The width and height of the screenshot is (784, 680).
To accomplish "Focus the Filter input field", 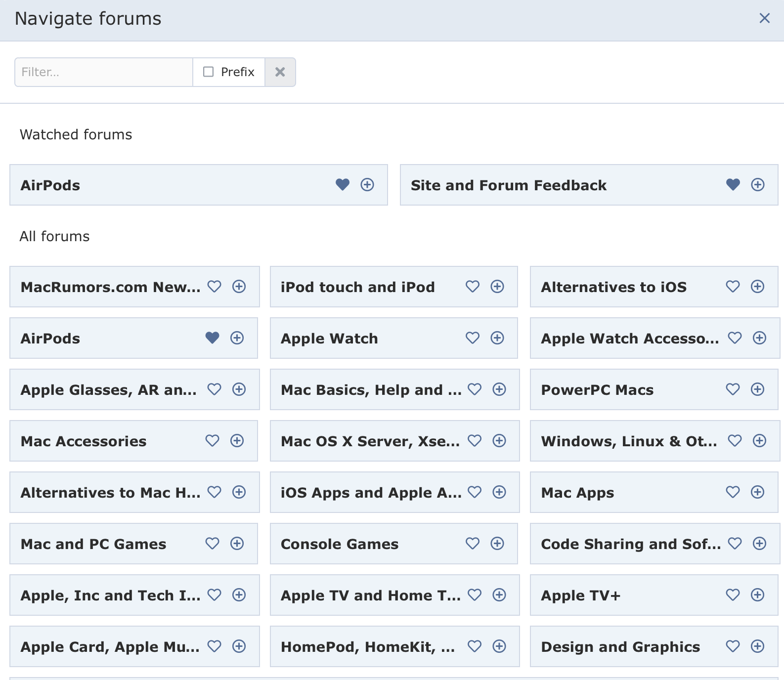I will [x=104, y=72].
